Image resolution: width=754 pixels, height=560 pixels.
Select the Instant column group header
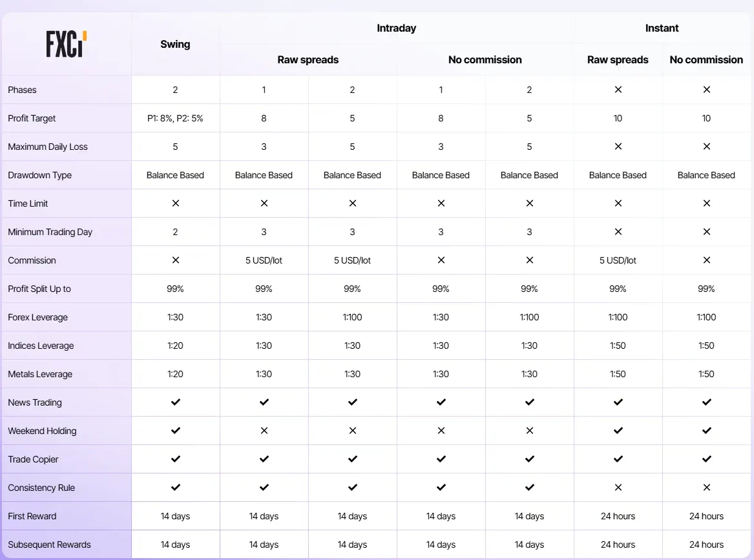click(x=662, y=28)
